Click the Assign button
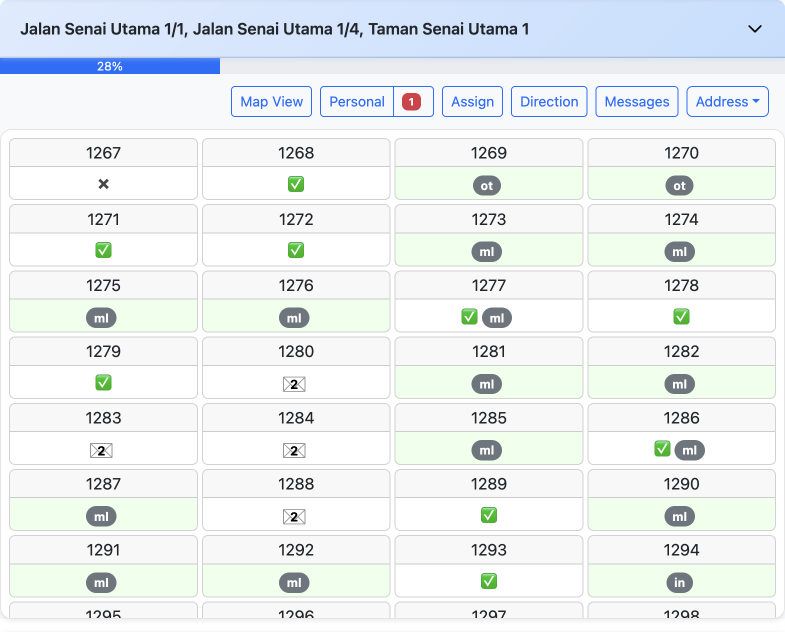This screenshot has height=632, width=785. 472,102
